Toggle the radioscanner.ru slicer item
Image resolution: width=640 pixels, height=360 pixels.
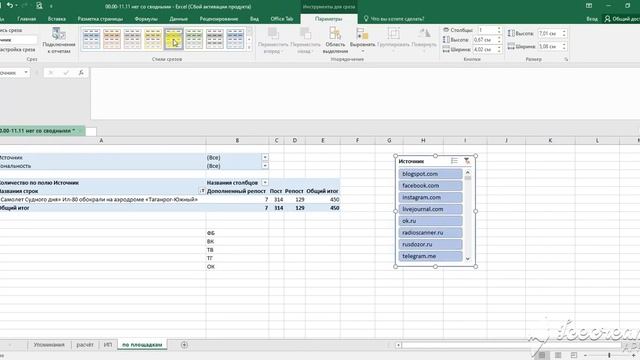click(431, 233)
